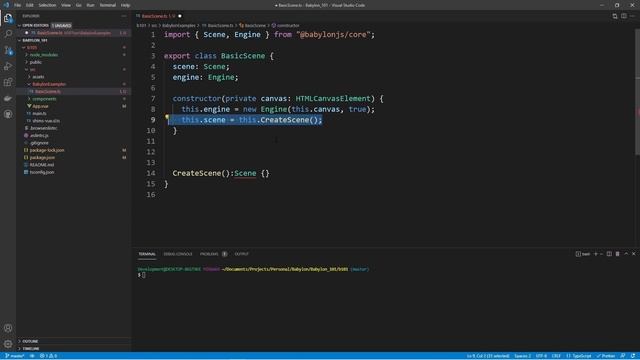Click Prettier in the status bar

pyautogui.click(x=606, y=356)
